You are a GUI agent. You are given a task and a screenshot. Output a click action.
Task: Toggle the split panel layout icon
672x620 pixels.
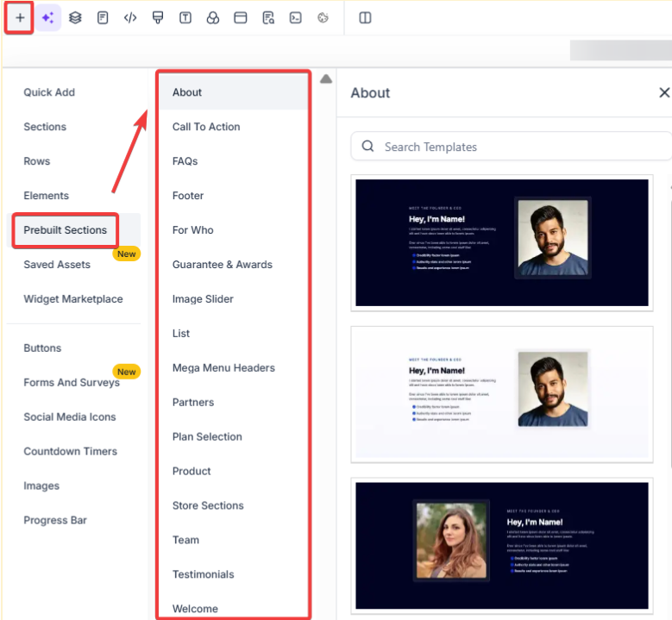pos(365,18)
